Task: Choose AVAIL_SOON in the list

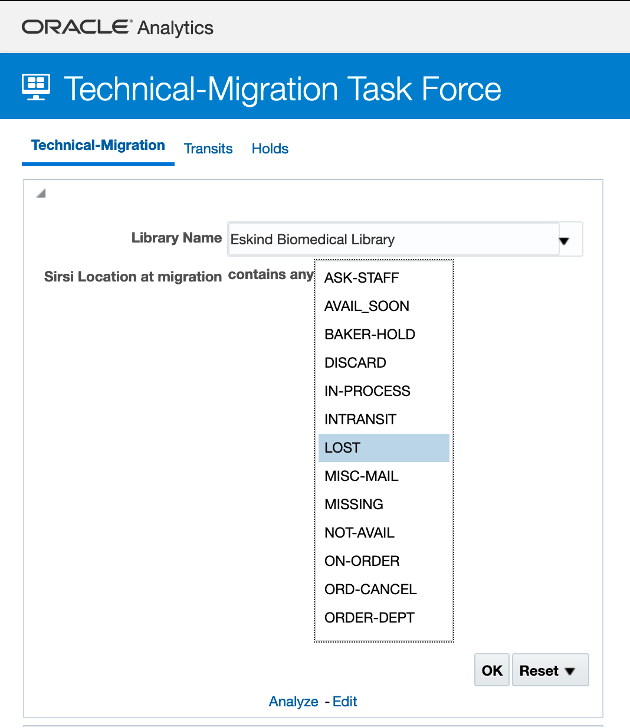Action: click(367, 306)
